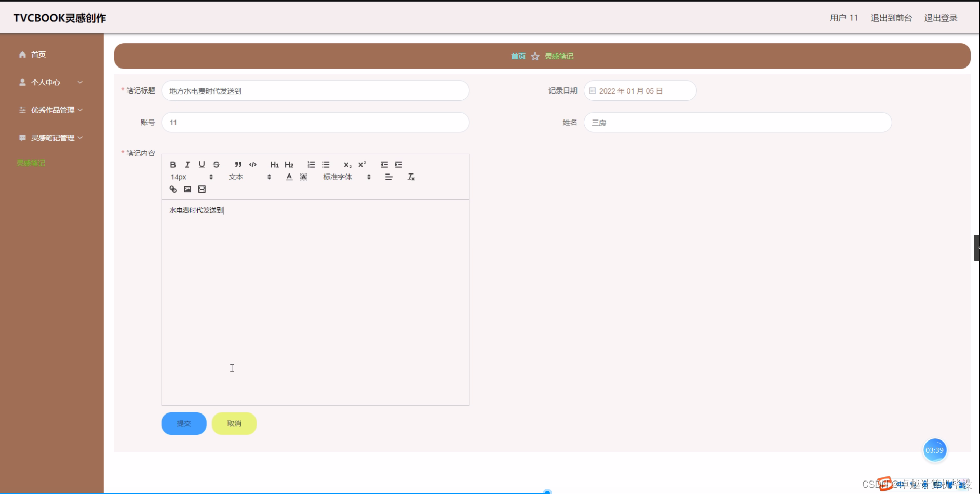
Task: Insert a code block
Action: click(x=253, y=165)
